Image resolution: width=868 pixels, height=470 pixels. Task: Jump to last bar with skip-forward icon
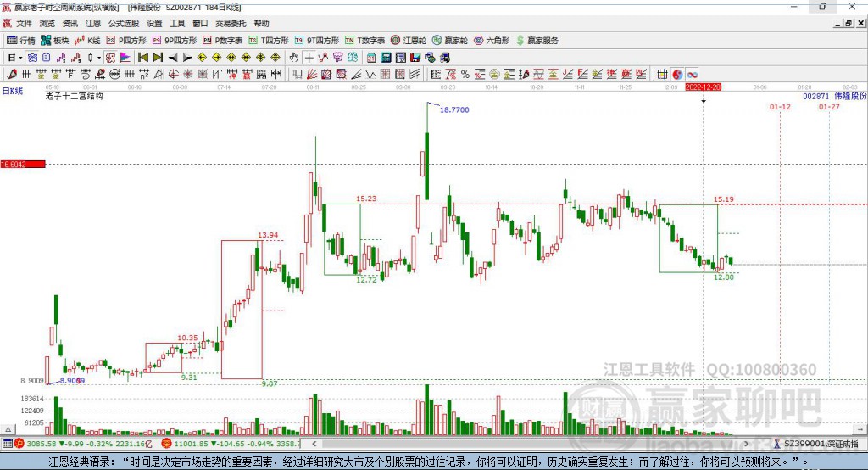(158, 58)
